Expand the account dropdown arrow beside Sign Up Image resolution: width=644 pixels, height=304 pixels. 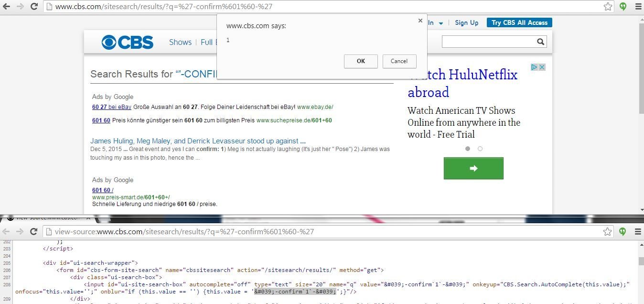(440, 23)
